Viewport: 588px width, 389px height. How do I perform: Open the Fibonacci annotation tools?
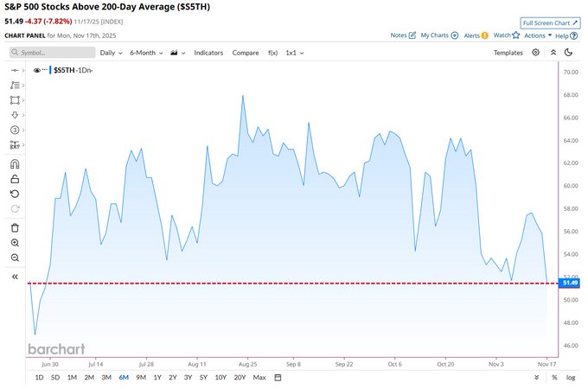[15, 86]
